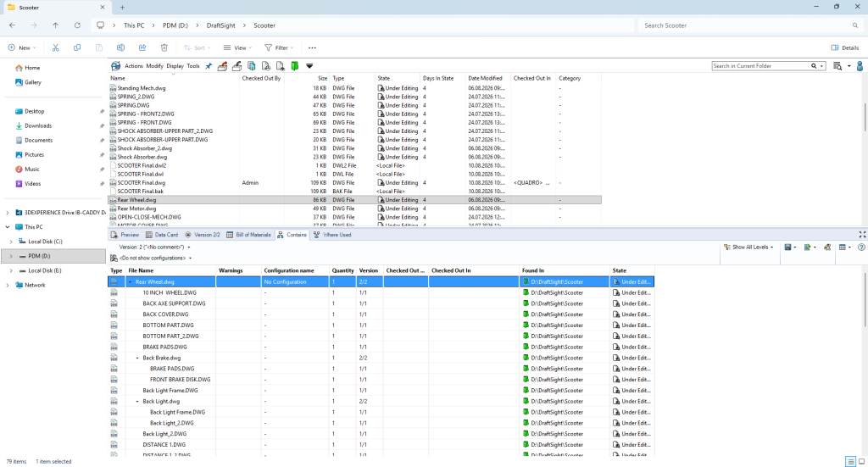
Task: Switch to the Bill of Materials tab
Action: tap(248, 235)
